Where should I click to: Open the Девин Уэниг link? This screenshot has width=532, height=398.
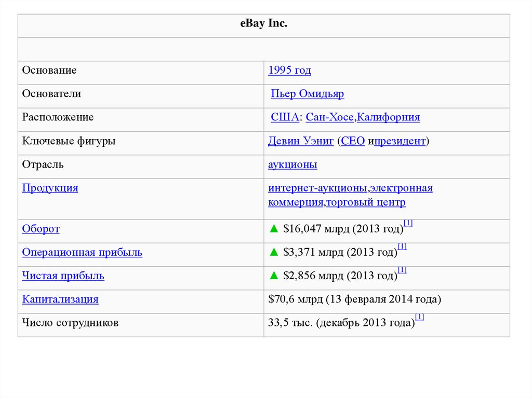point(301,141)
